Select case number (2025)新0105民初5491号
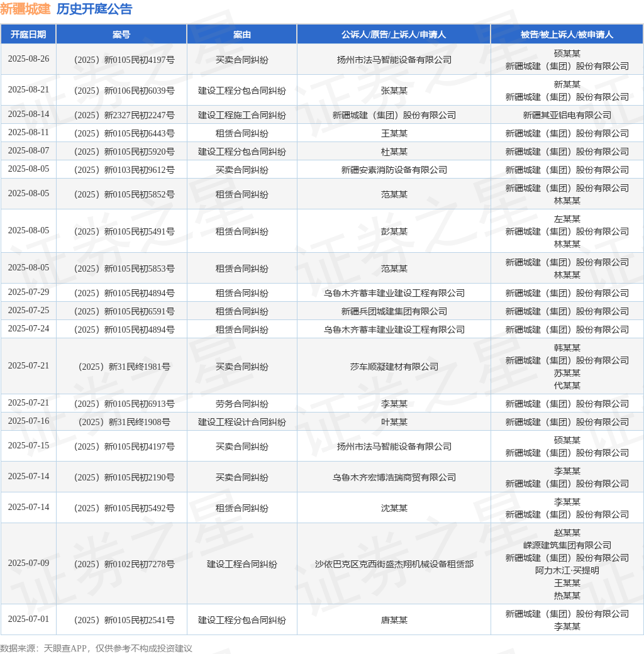 tap(125, 232)
